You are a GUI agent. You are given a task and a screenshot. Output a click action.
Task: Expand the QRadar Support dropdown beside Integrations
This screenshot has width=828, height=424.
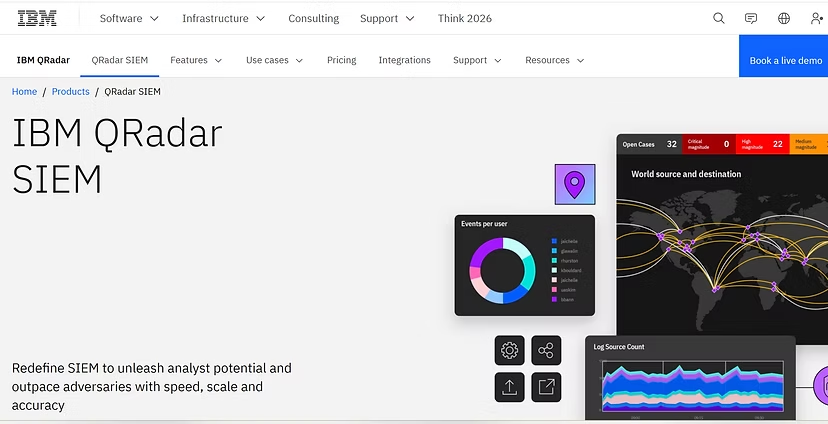pos(477,60)
